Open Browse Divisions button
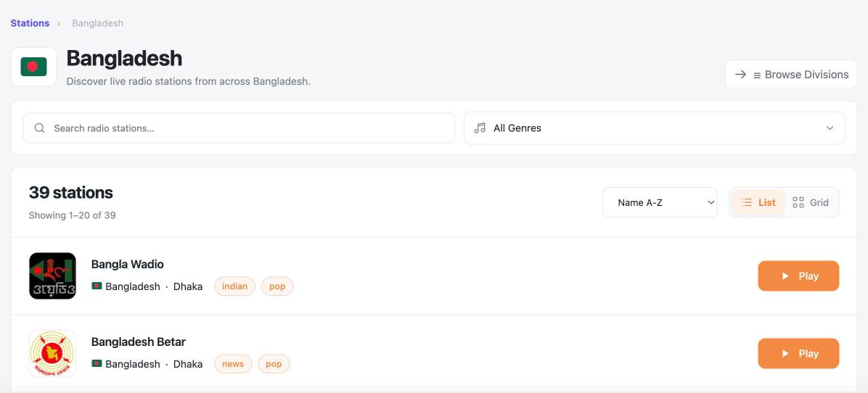The width and height of the screenshot is (868, 393). click(x=791, y=75)
